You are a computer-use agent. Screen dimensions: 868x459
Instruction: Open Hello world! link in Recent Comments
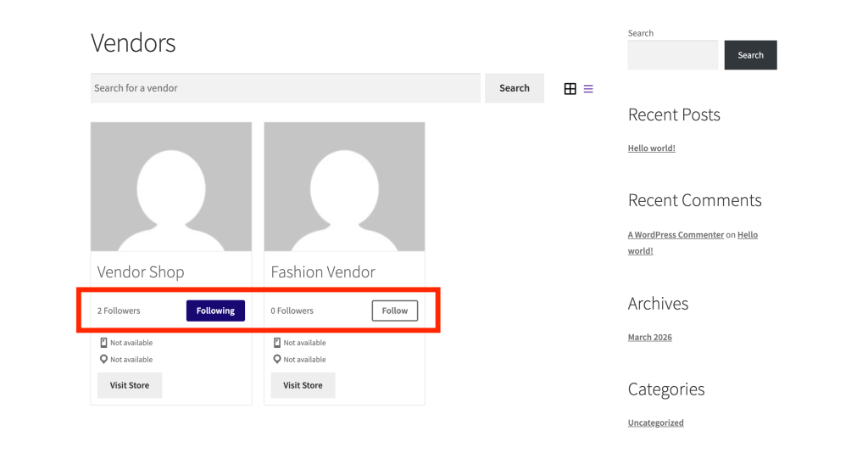coord(748,234)
